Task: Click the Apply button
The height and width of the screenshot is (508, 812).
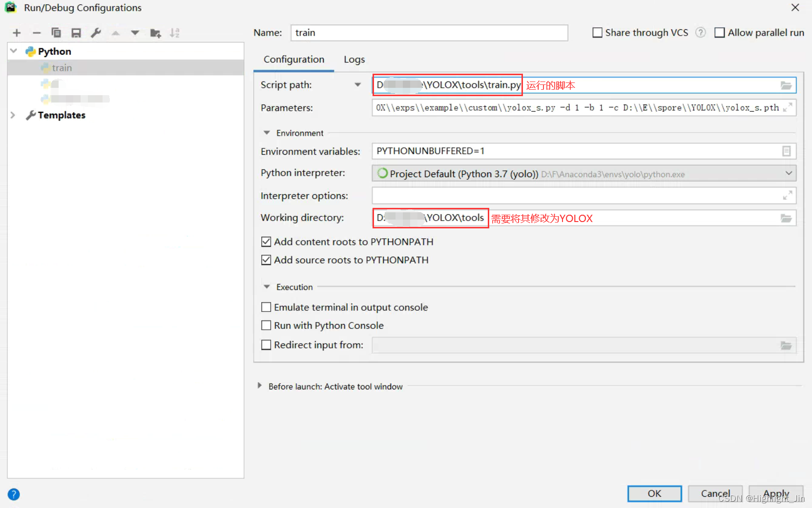Action: 776,493
